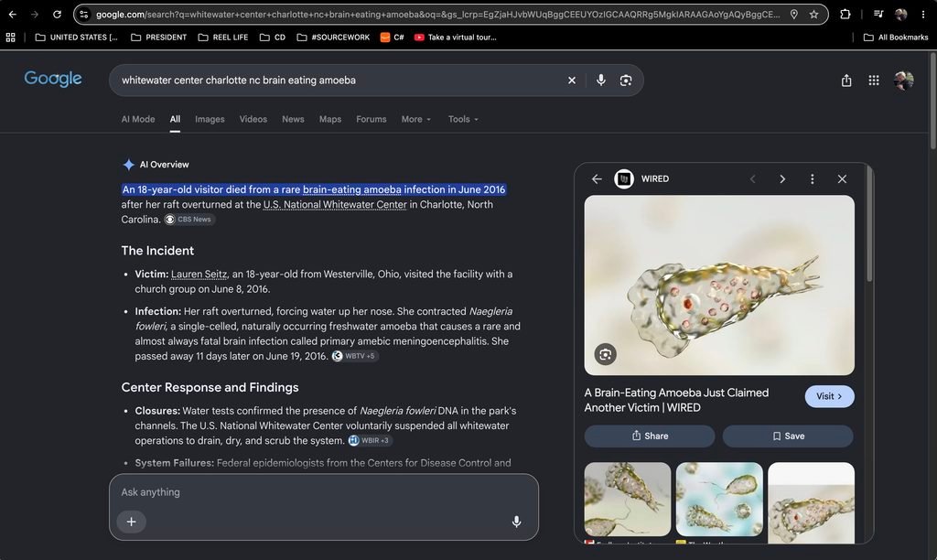Clear the search box with the X icon
The image size is (937, 560).
coord(572,81)
